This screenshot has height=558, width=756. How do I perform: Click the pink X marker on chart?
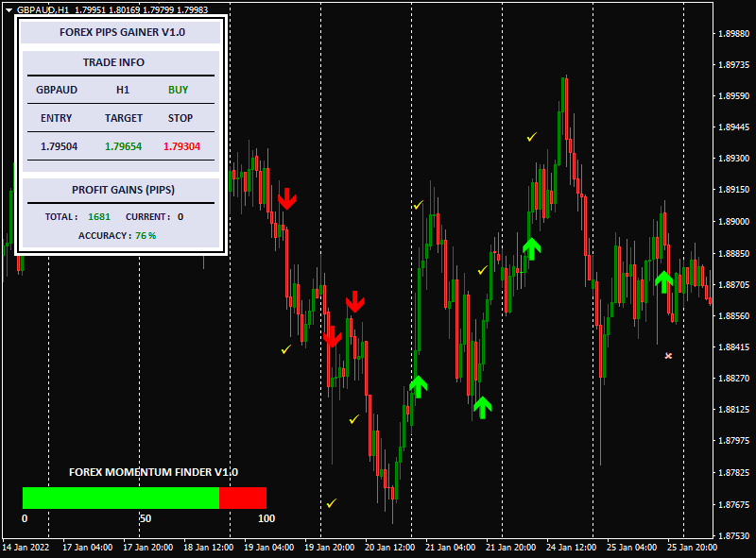point(668,356)
